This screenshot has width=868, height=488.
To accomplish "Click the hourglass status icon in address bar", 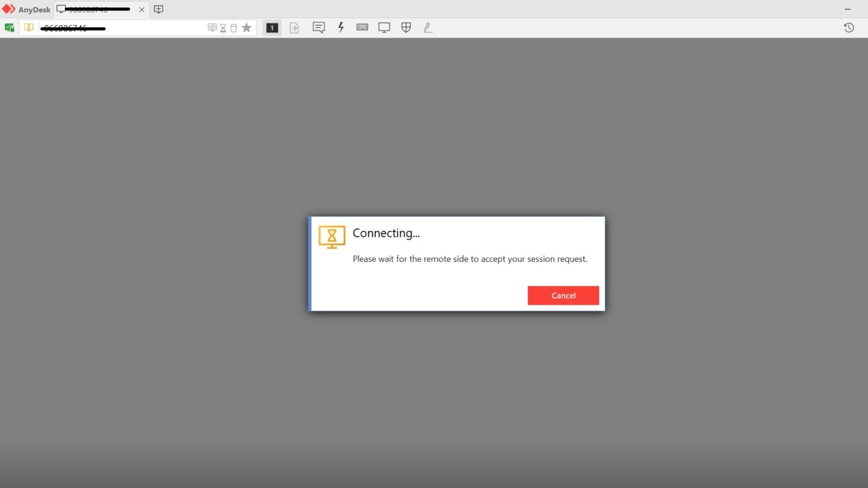I will tap(223, 28).
